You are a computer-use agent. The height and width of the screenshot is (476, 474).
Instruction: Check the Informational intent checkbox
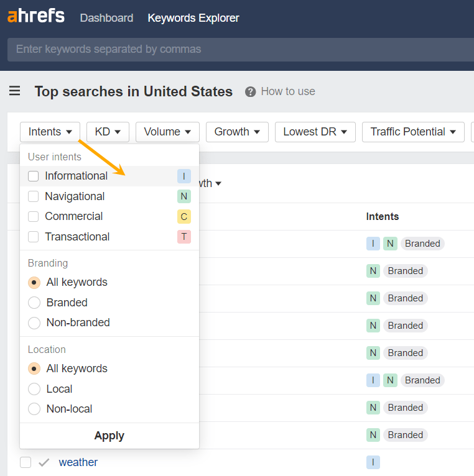click(x=33, y=176)
